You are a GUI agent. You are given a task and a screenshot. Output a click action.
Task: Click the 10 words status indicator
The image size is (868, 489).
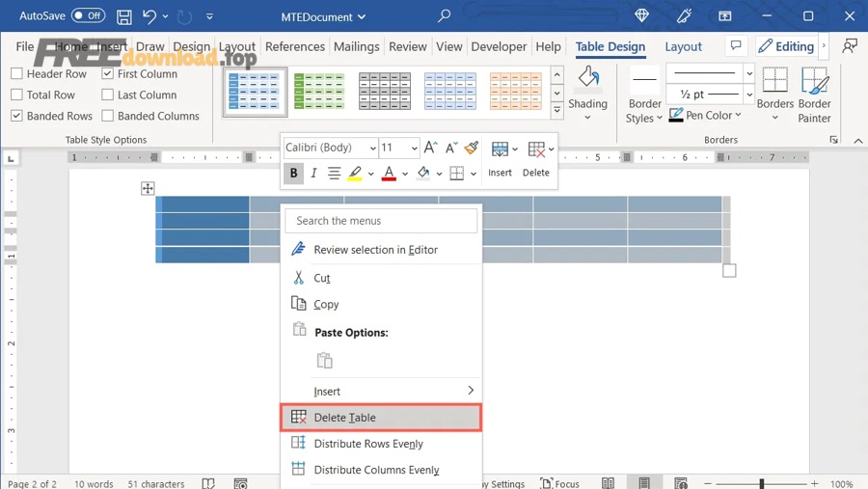[94, 484]
